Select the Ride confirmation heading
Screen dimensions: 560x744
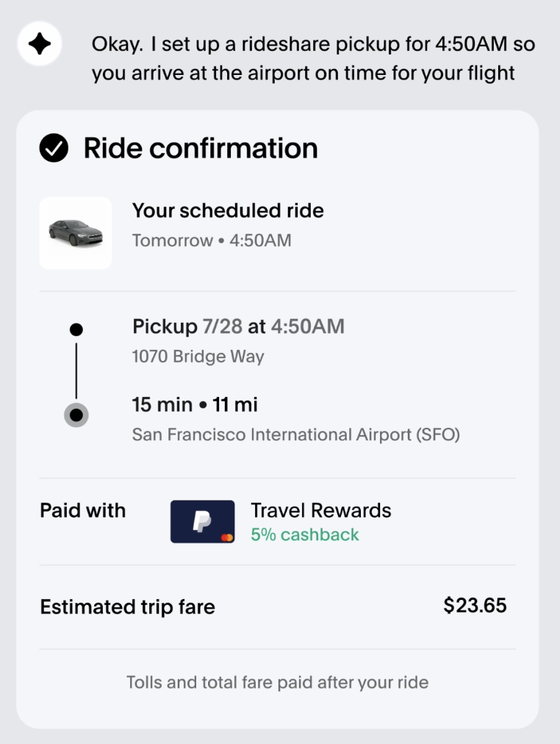(200, 149)
